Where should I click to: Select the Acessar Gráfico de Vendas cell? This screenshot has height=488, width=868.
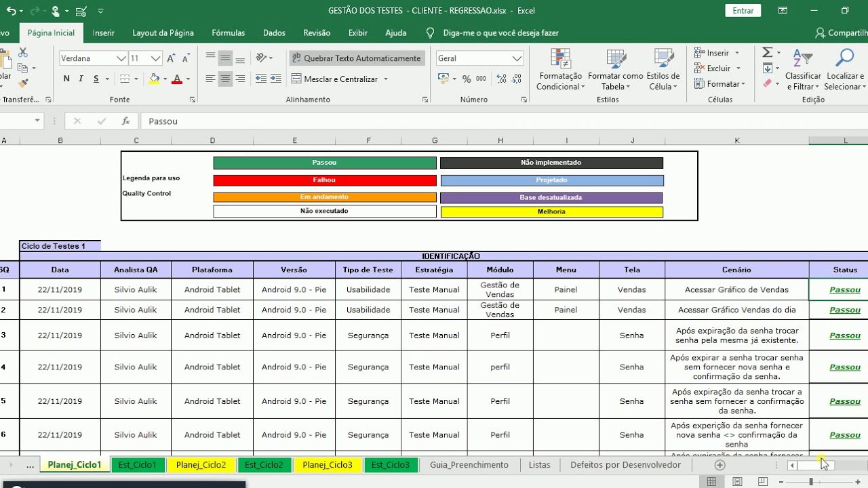(x=736, y=289)
